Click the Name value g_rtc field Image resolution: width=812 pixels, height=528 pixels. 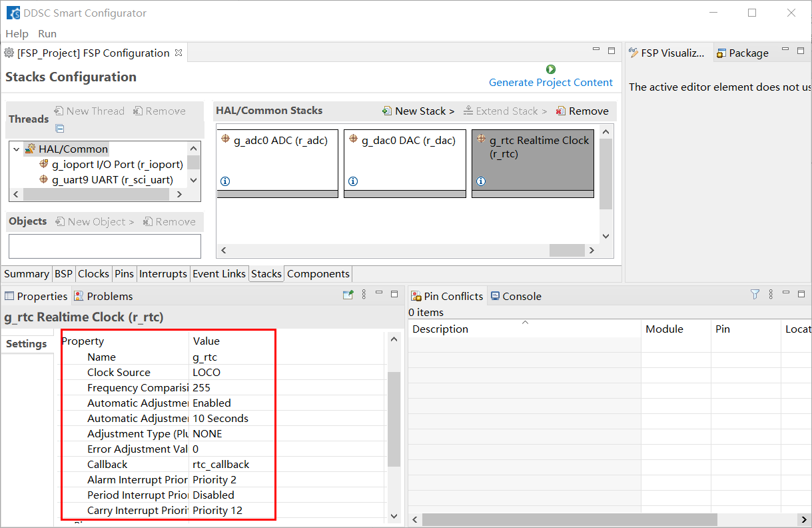pyautogui.click(x=204, y=357)
